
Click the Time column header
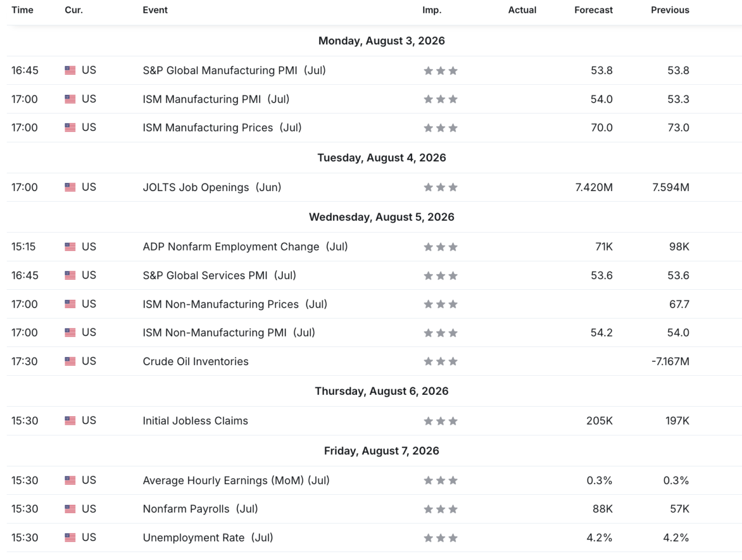point(22,10)
